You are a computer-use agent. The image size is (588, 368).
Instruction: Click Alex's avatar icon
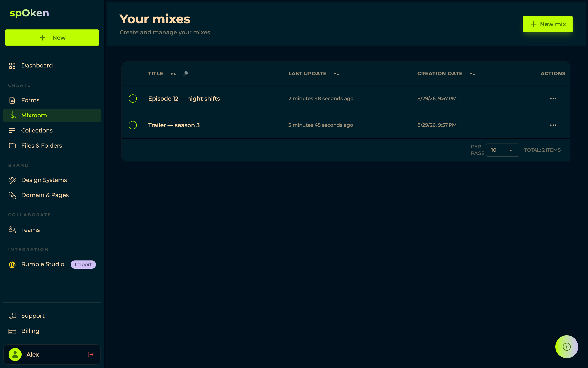pos(15,354)
